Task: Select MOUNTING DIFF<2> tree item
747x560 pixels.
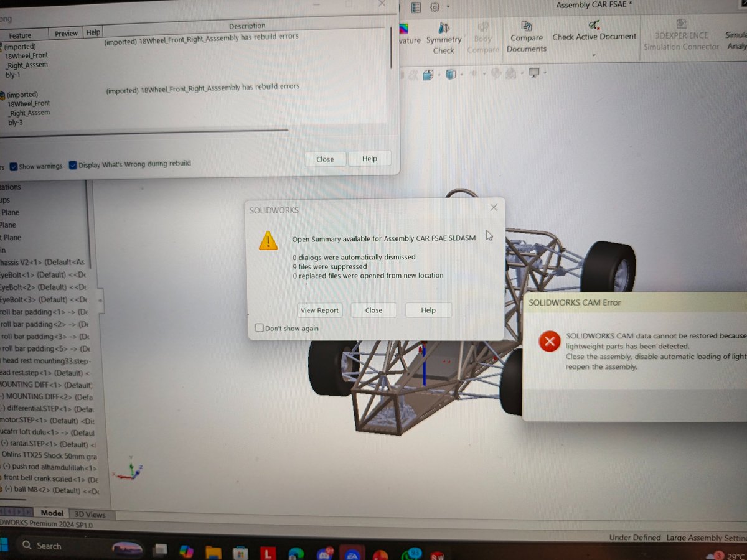Action: (47, 396)
